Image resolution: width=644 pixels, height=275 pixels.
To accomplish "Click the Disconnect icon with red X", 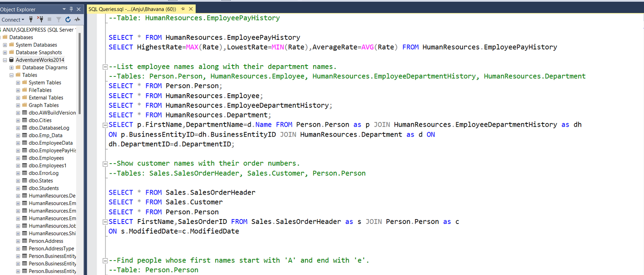I will pyautogui.click(x=40, y=19).
